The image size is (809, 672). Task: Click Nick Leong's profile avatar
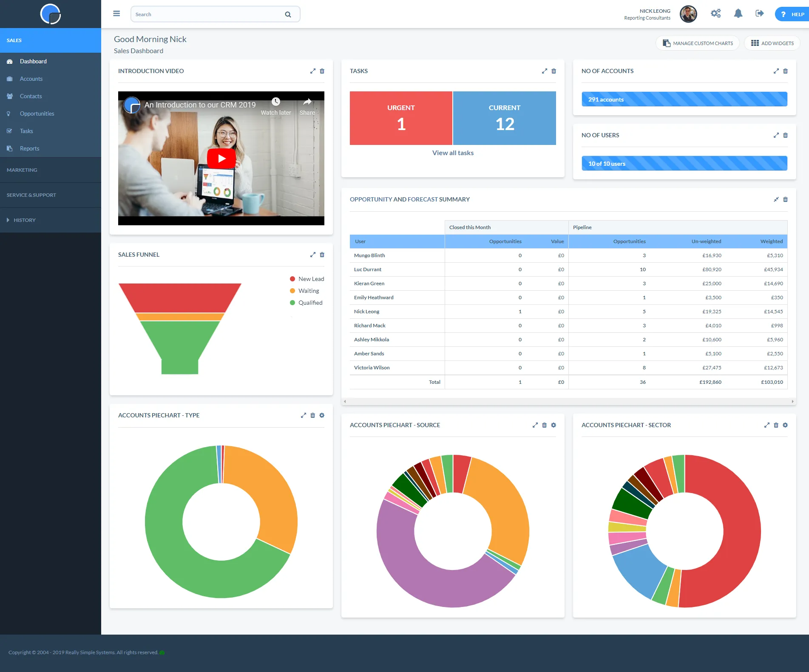[x=688, y=14]
